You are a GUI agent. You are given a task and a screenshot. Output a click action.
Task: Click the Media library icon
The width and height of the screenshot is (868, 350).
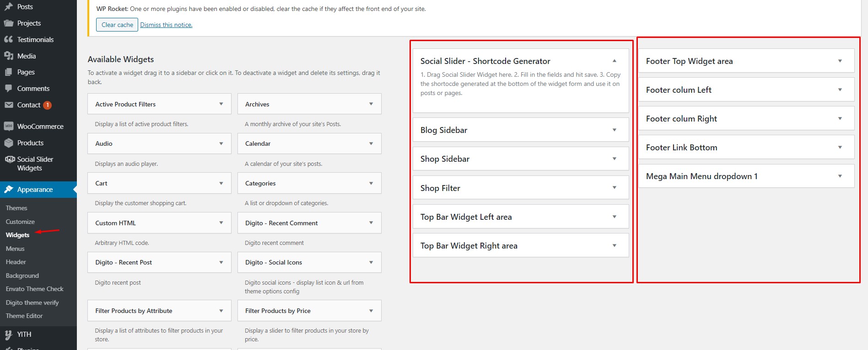8,56
